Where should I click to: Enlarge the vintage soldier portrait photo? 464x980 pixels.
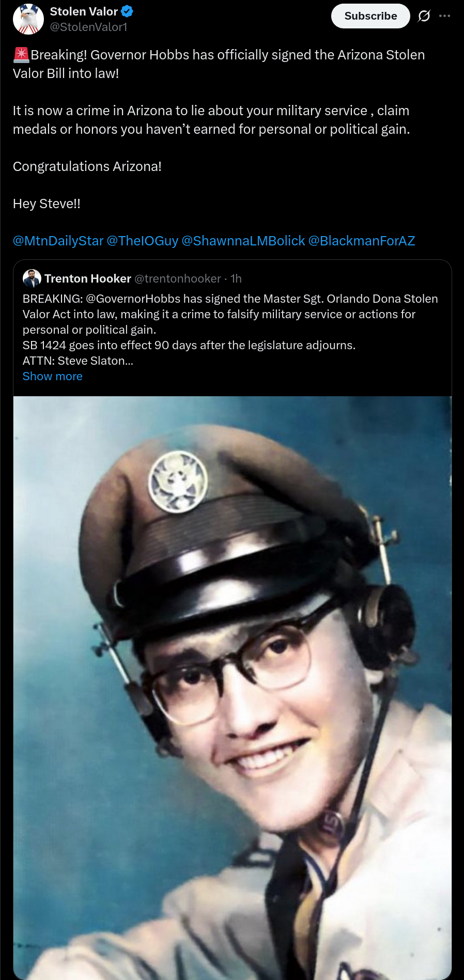point(233,687)
